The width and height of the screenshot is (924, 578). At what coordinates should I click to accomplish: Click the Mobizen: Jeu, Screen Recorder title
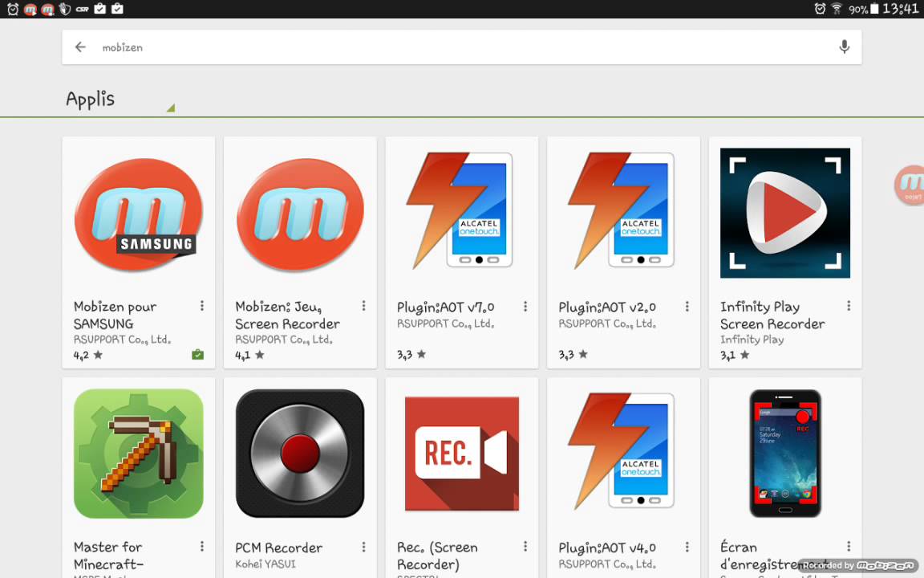pos(288,315)
